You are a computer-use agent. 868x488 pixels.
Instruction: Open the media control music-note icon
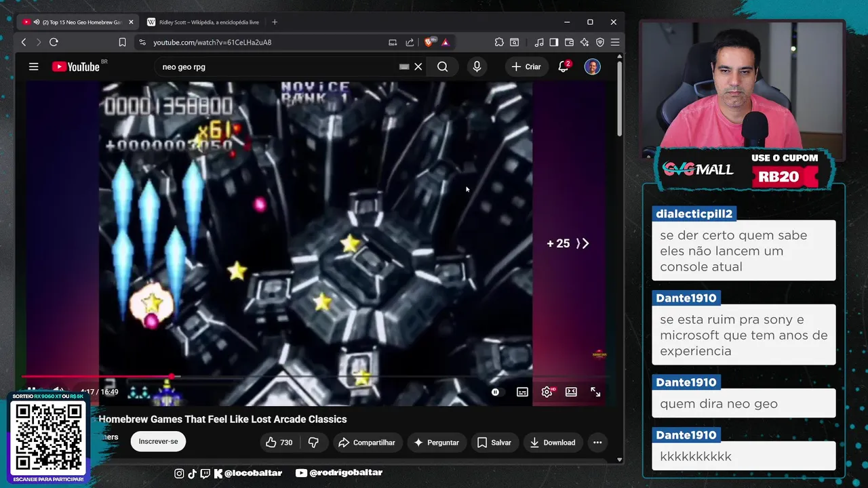coord(539,42)
